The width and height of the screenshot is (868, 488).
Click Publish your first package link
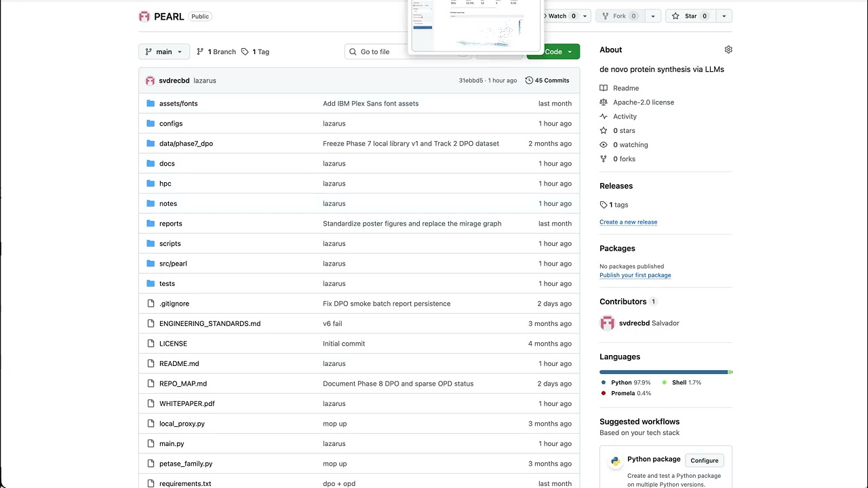tap(635, 275)
